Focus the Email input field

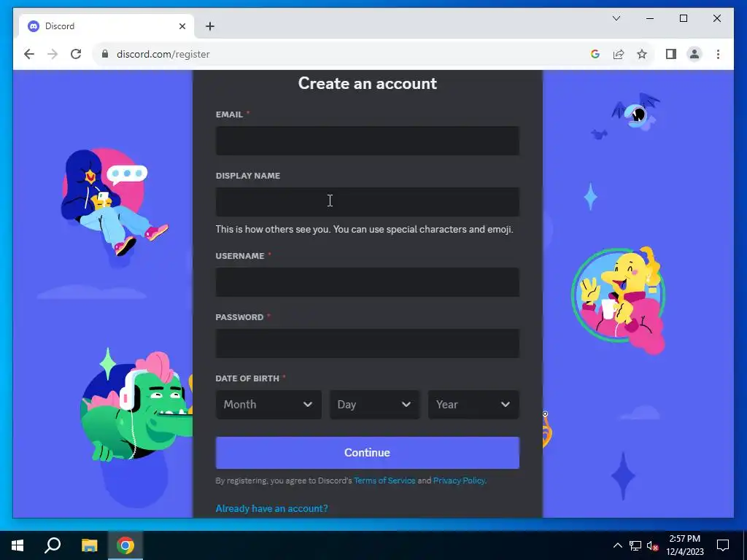(368, 141)
